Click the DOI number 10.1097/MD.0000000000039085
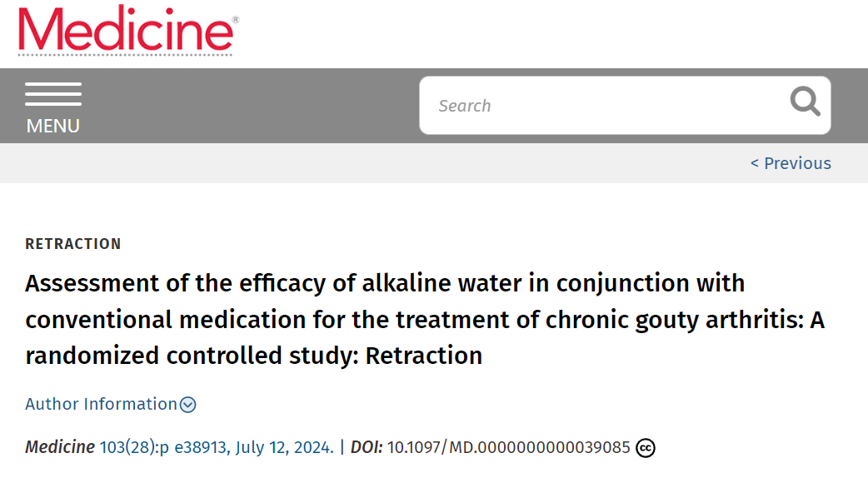The width and height of the screenshot is (868, 478). (508, 447)
